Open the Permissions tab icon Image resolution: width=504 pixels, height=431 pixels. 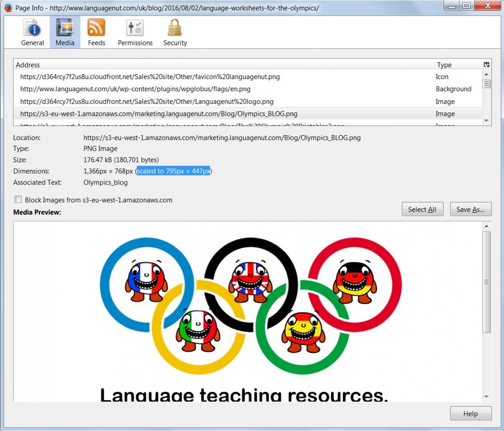[135, 28]
